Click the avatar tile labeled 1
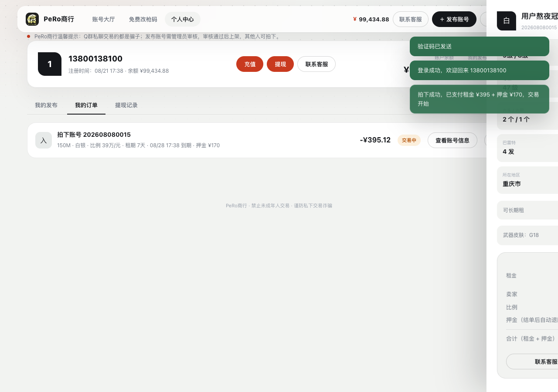 click(50, 64)
